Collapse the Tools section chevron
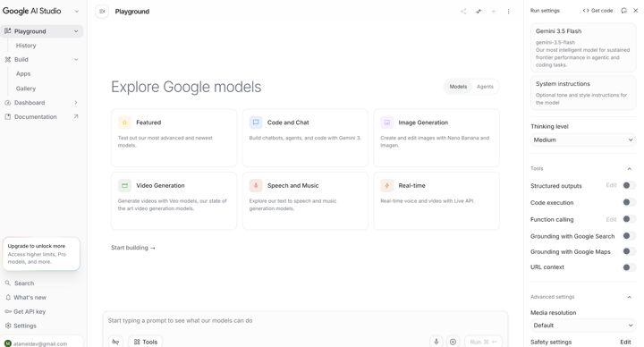Screen dimensions: 644x347 pyautogui.click(x=629, y=169)
